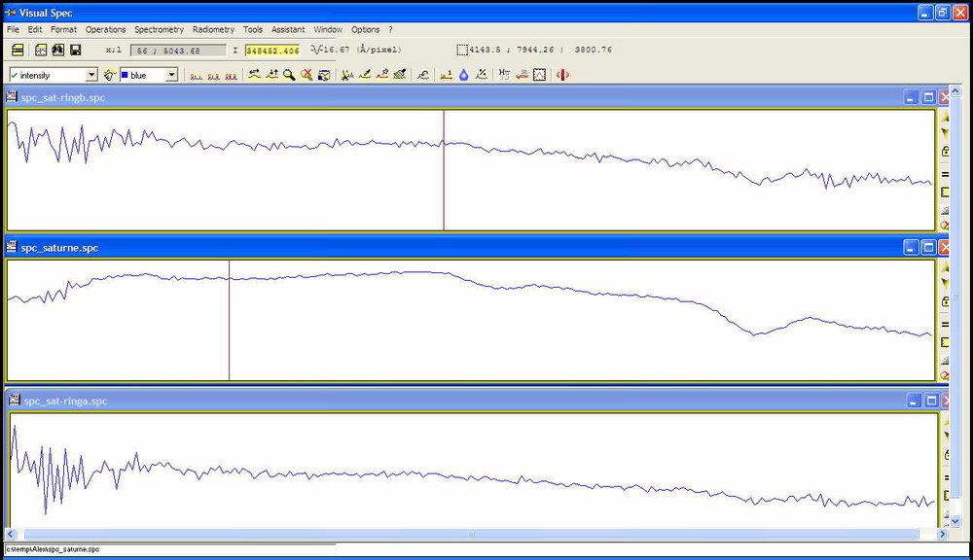Viewport: 973px width, 560px height.
Task: Open the Assistant menu
Action: [x=288, y=29]
